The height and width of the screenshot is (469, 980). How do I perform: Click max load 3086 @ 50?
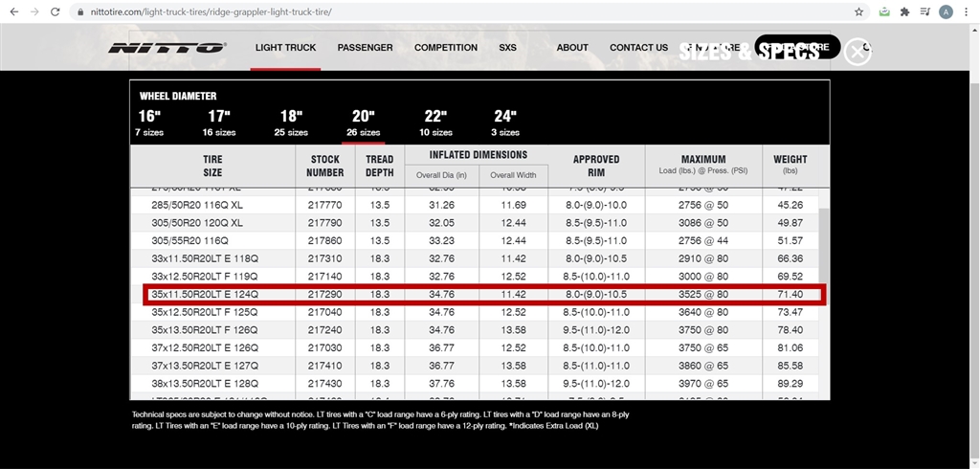tap(703, 223)
